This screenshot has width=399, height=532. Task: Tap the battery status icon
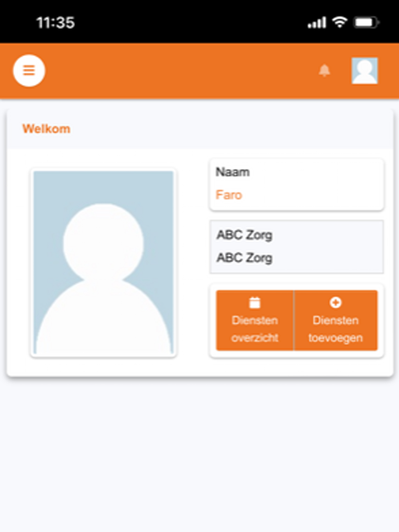point(366,22)
